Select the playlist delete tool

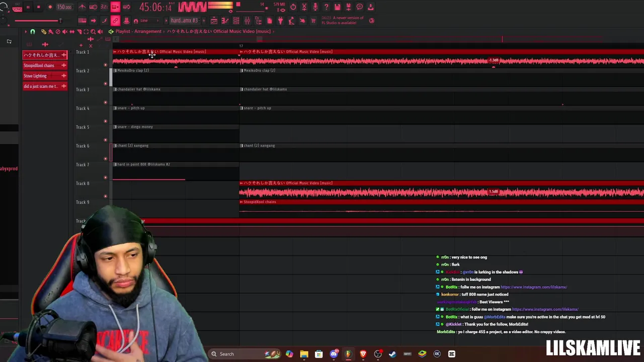click(x=57, y=31)
